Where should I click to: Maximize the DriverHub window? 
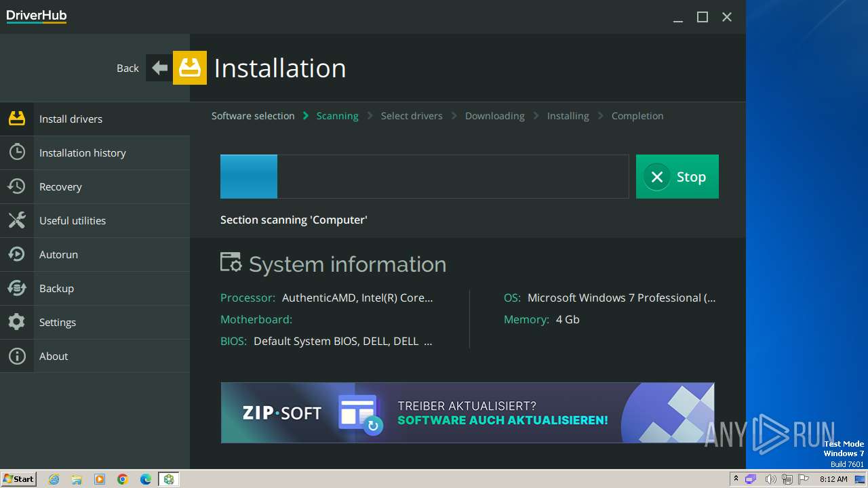point(703,17)
